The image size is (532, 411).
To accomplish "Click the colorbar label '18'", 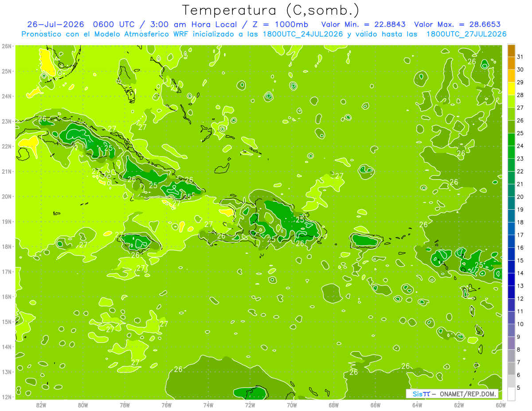I will pyautogui.click(x=520, y=223).
